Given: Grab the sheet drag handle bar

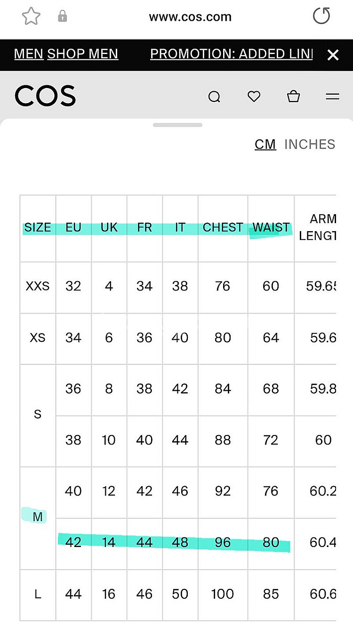Looking at the screenshot, I should pos(177,125).
